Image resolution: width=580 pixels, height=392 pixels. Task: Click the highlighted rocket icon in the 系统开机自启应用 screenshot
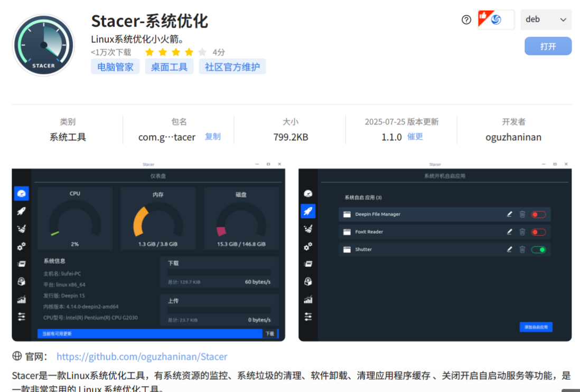point(308,211)
